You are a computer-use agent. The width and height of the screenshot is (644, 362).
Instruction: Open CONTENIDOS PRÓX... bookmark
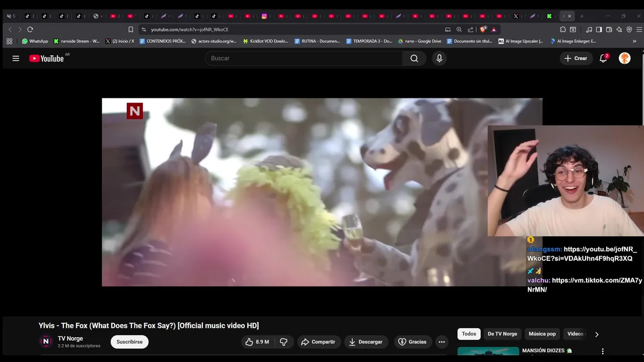(163, 41)
